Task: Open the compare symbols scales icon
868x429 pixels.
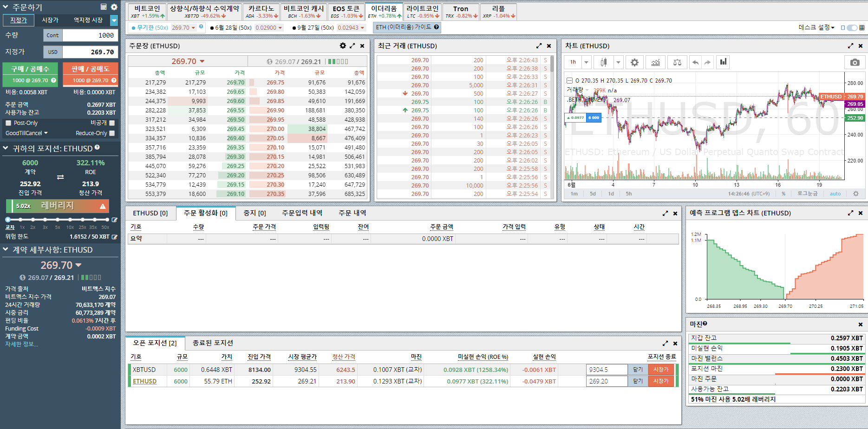Action: 677,62
